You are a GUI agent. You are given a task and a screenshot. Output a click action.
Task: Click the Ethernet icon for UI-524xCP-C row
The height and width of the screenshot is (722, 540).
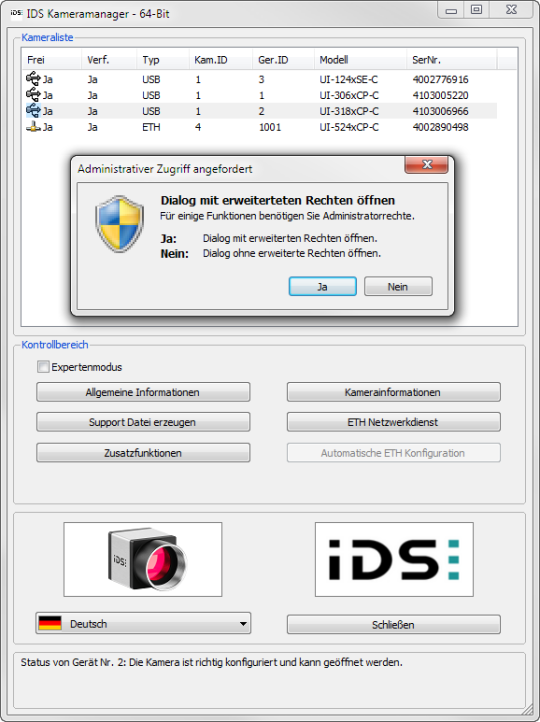[33, 127]
